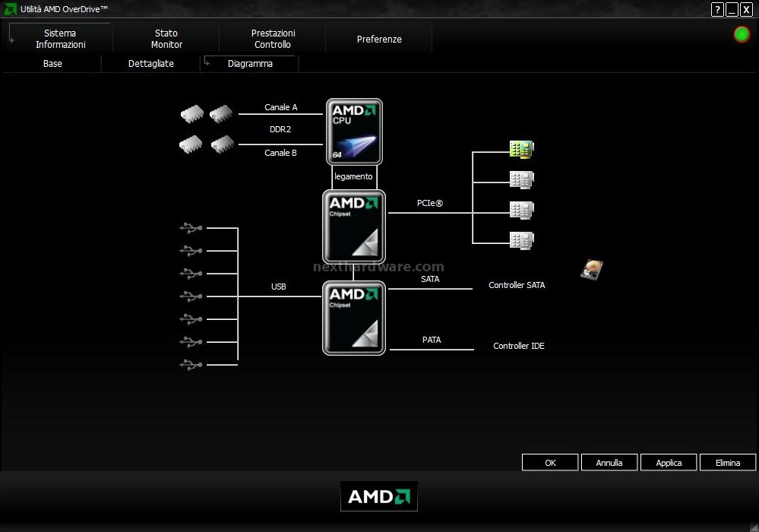Click the topmost USB port icon
The width and height of the screenshot is (759, 532).
click(x=191, y=227)
